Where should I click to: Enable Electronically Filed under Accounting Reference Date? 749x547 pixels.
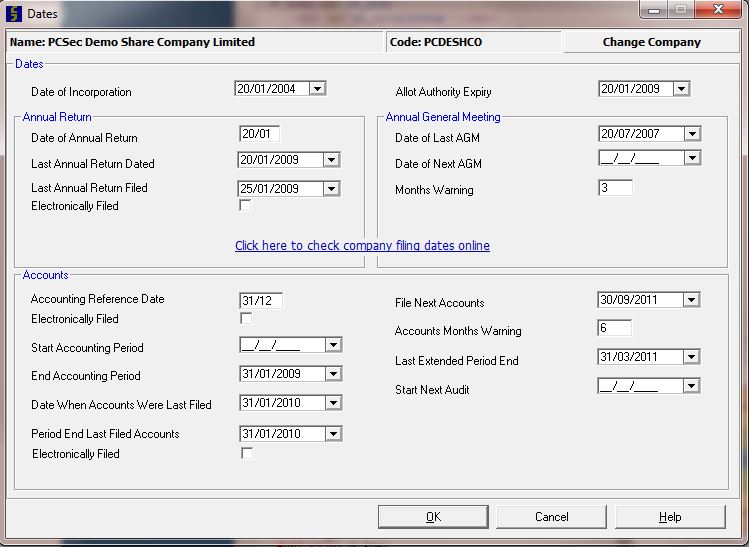[x=246, y=319]
